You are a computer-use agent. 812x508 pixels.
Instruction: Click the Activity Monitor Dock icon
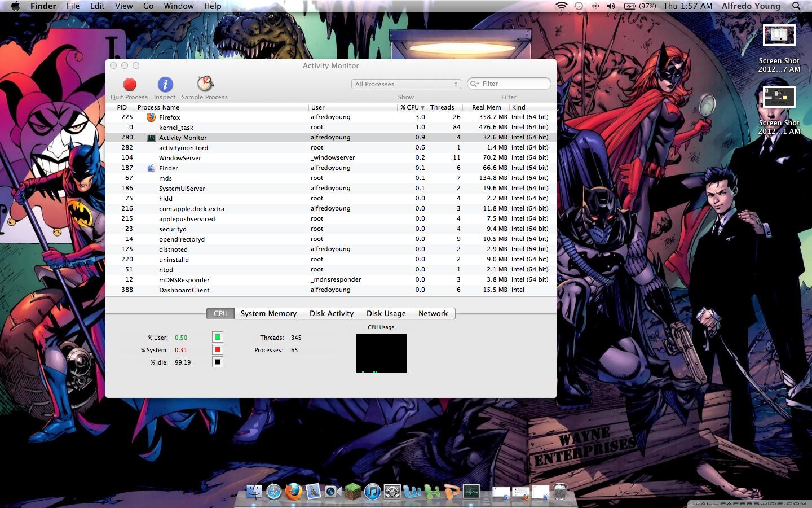471,492
